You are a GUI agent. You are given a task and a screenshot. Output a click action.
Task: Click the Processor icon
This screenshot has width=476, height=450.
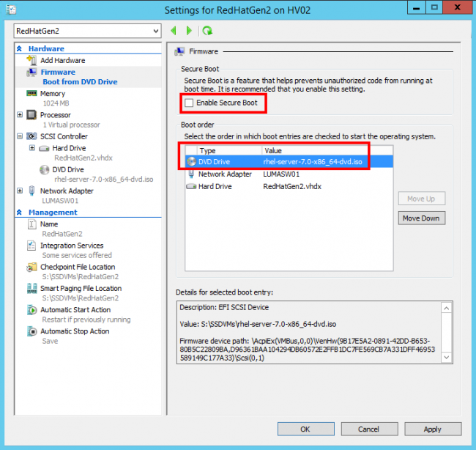tap(31, 115)
